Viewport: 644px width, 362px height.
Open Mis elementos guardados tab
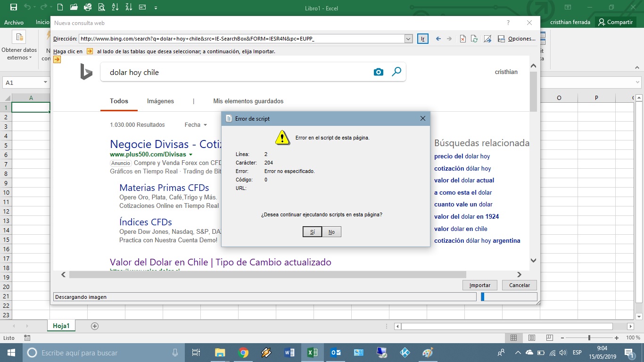[248, 101]
